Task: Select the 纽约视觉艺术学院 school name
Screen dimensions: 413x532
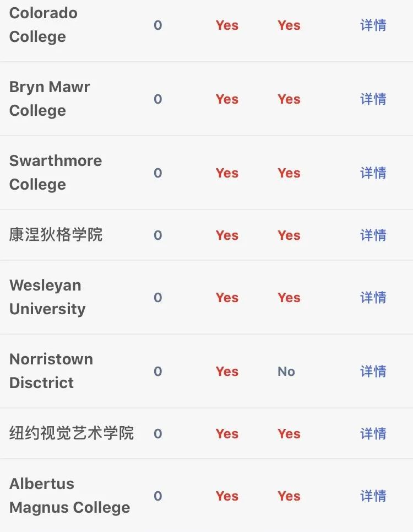Action: [72, 433]
